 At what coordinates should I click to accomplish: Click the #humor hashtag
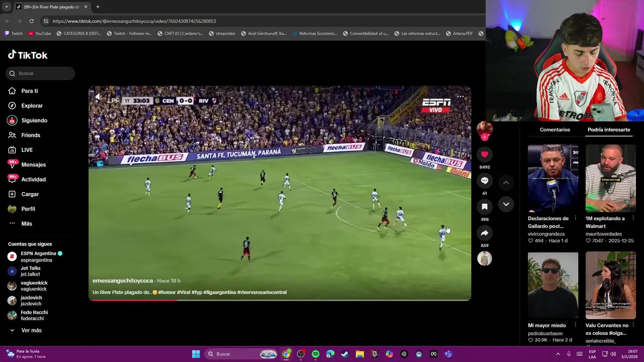167,292
